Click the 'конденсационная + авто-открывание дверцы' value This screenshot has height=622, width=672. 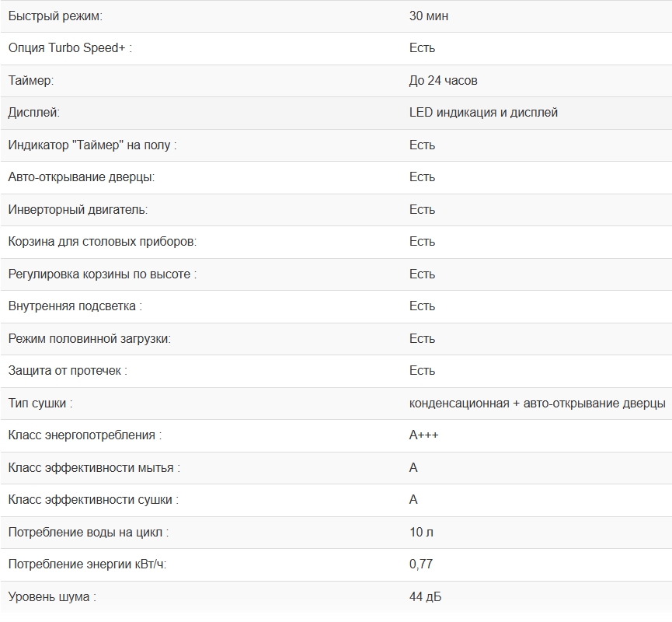point(537,404)
